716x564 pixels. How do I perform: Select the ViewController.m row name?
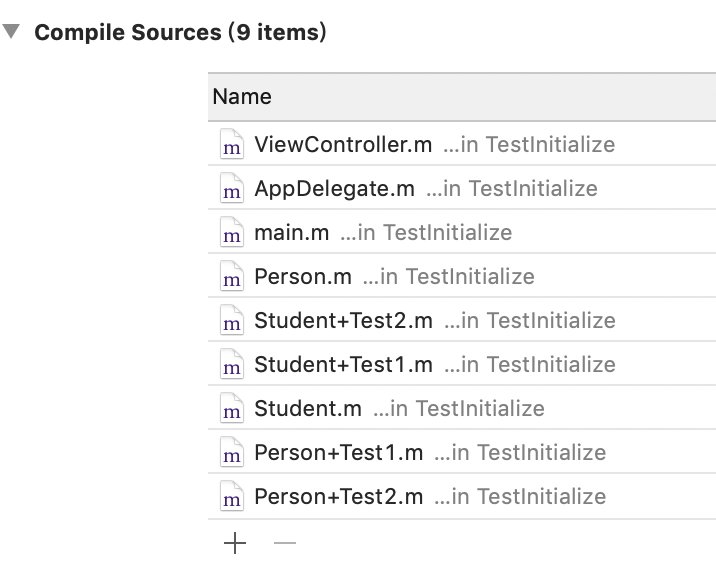pyautogui.click(x=343, y=145)
